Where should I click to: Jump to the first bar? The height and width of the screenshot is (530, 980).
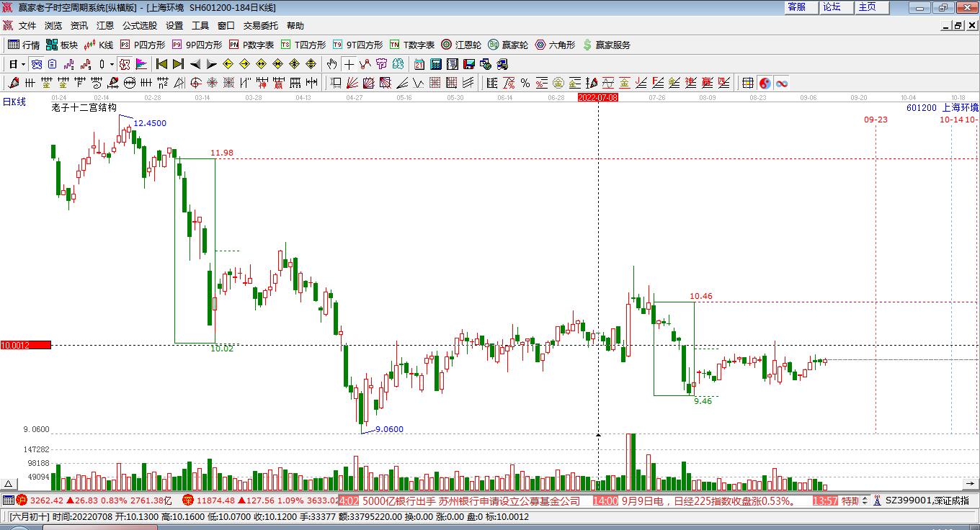(x=162, y=64)
